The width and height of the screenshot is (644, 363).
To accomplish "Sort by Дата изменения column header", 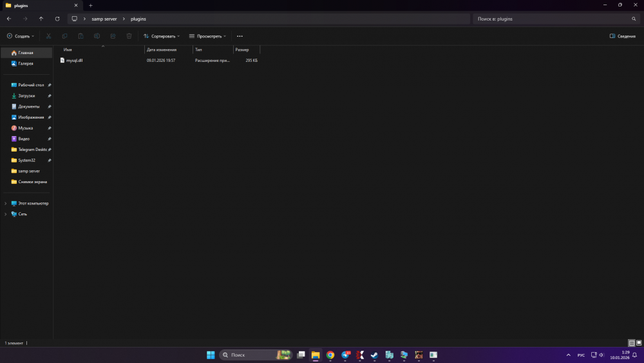I will coord(161,50).
